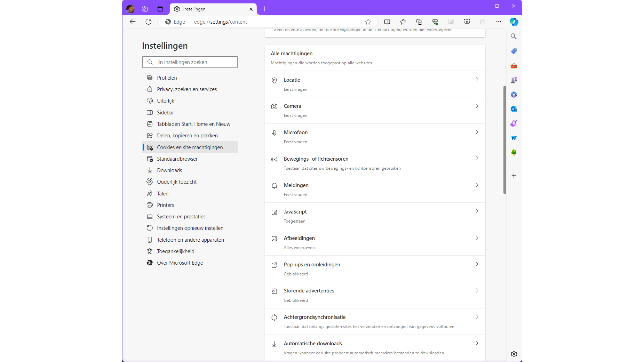Open sidebar settings gear

[514, 354]
